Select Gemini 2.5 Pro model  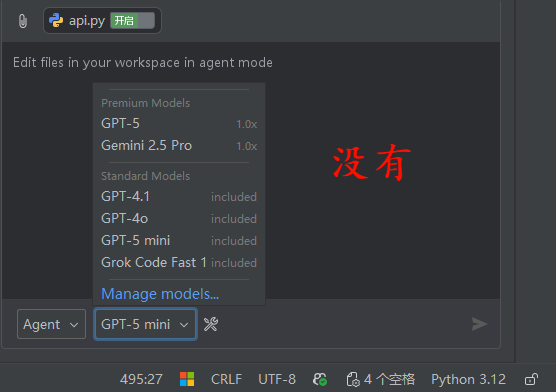(179, 145)
